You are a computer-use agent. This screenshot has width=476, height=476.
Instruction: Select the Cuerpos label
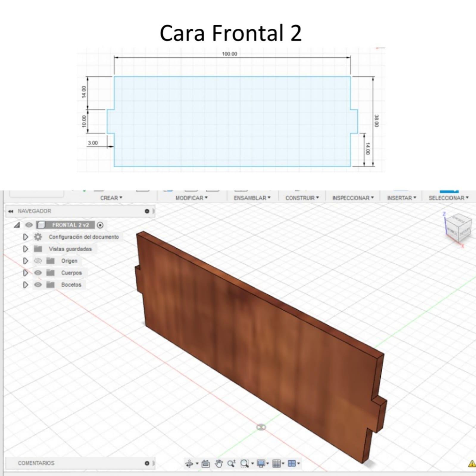(x=71, y=273)
